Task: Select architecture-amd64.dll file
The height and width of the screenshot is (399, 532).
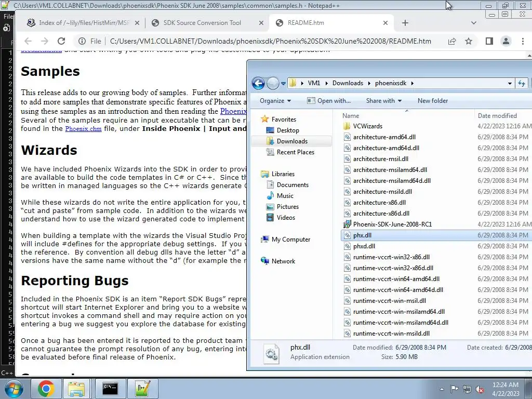Action: pos(384,137)
